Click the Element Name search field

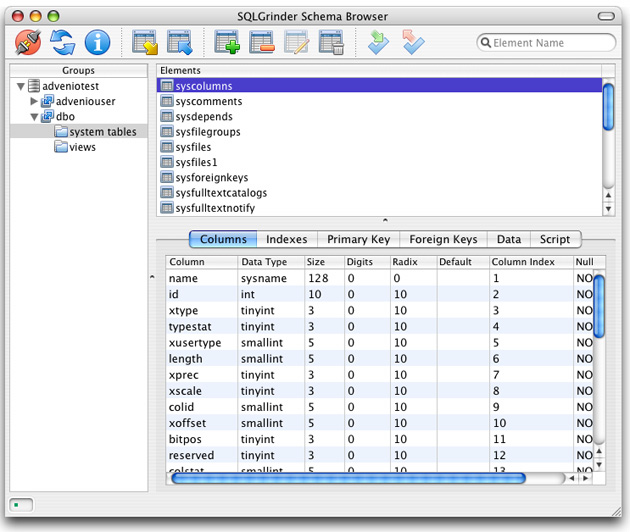pos(546,43)
